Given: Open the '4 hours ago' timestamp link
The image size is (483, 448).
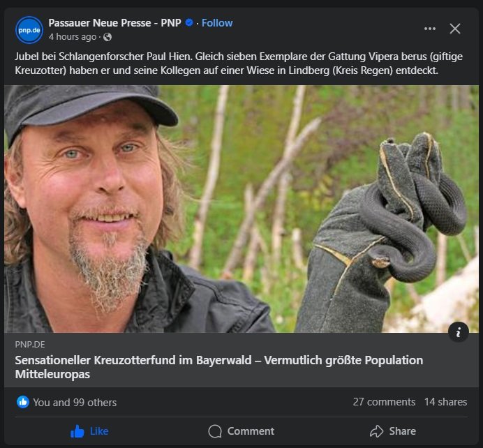Looking at the screenshot, I should [73, 36].
